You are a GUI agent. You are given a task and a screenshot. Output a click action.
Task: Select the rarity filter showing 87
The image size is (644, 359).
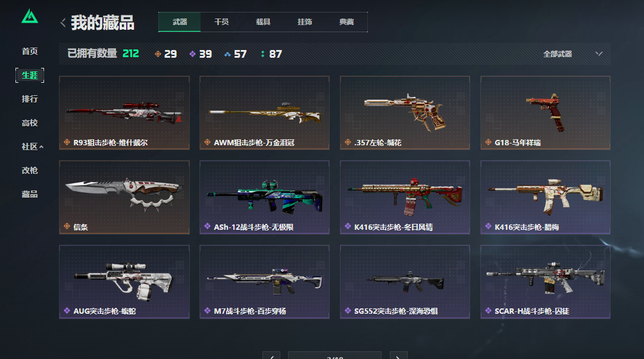271,54
